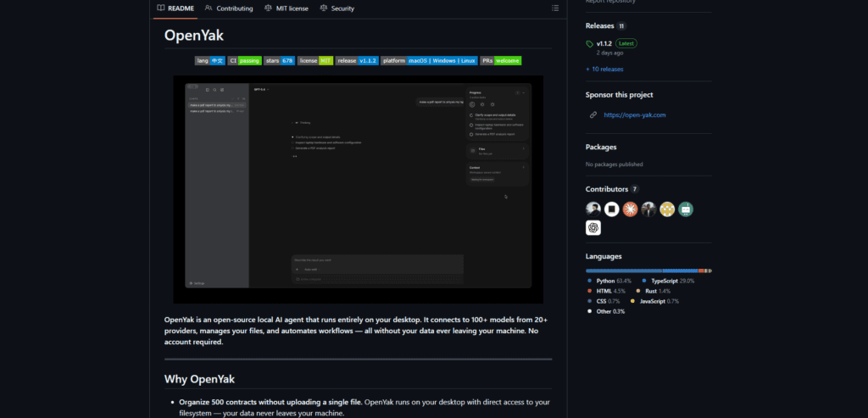
Task: Click the languages bar TypeScript segment
Action: pyautogui.click(x=681, y=270)
